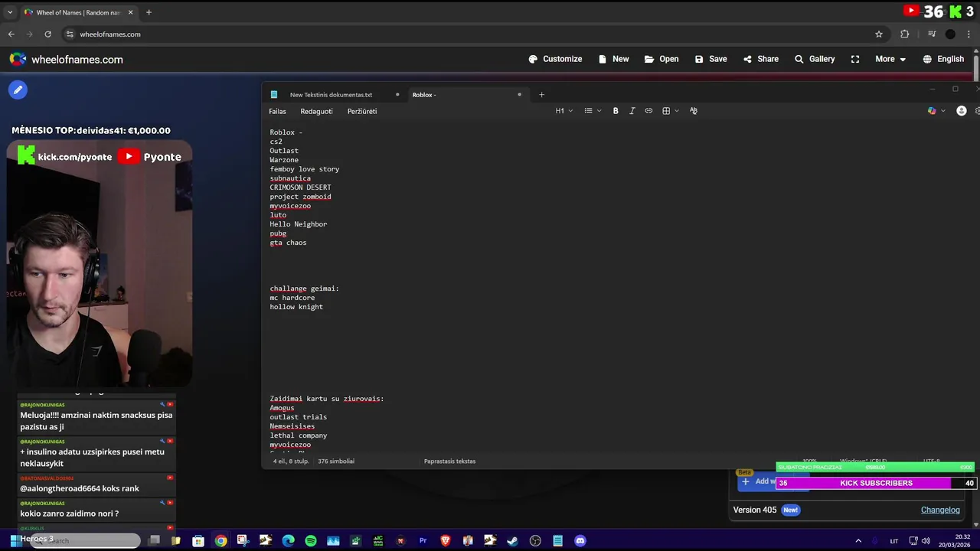The image size is (980, 551).
Task: Click Open in the wheelofnames header
Action: click(x=661, y=59)
